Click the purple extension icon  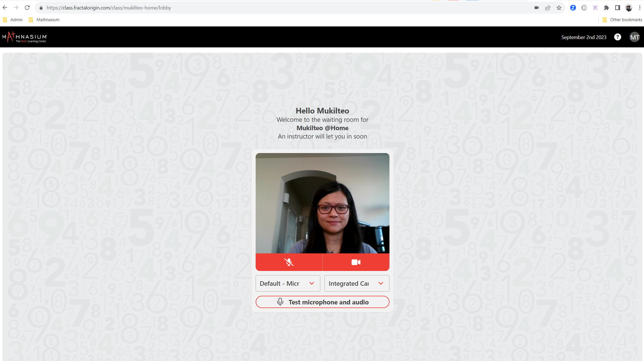click(x=595, y=8)
